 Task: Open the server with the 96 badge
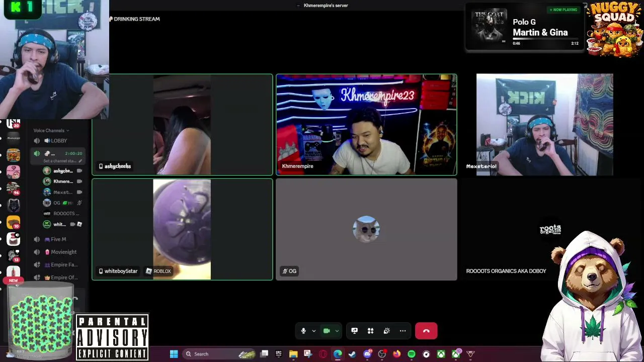point(13,188)
